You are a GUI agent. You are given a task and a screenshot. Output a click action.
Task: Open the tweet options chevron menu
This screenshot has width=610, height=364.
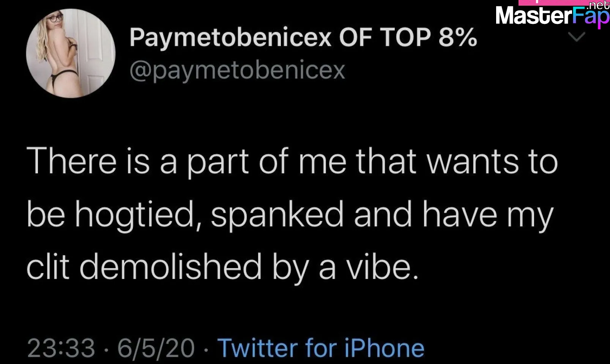pos(577,37)
